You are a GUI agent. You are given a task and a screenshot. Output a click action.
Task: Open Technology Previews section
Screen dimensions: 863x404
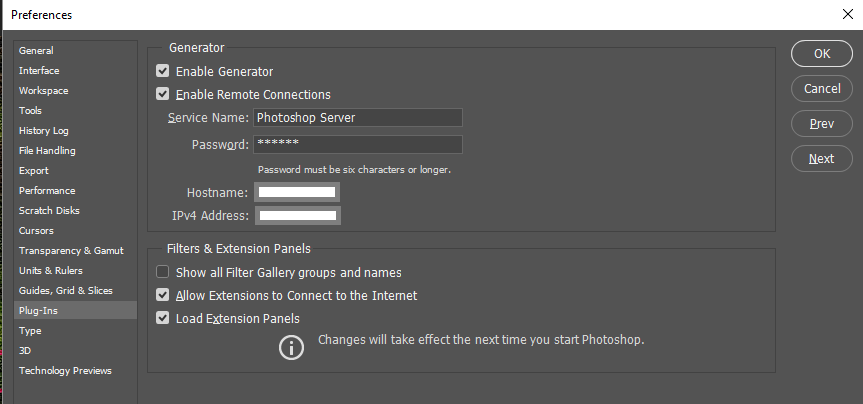coord(65,371)
